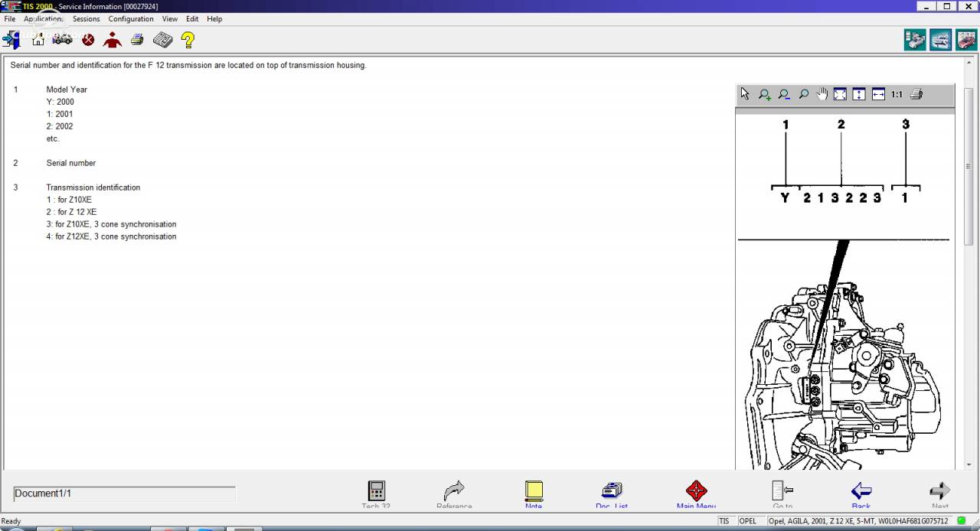Open the Home page icon
The width and height of the screenshot is (980, 531).
(x=38, y=39)
